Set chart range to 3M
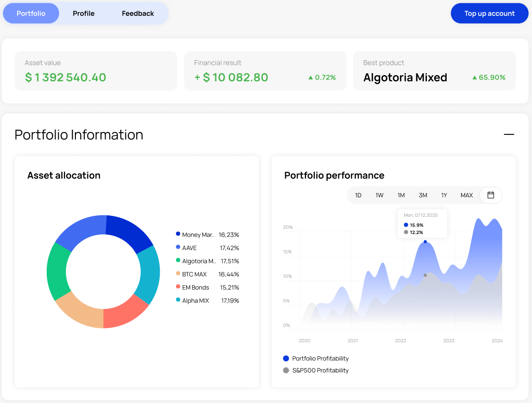The image size is (532, 403). (x=423, y=195)
